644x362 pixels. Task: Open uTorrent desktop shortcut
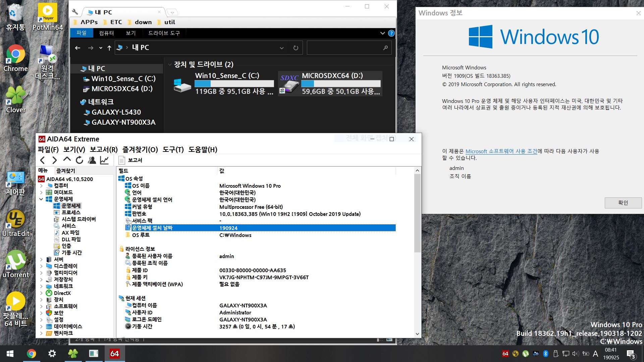point(15,264)
